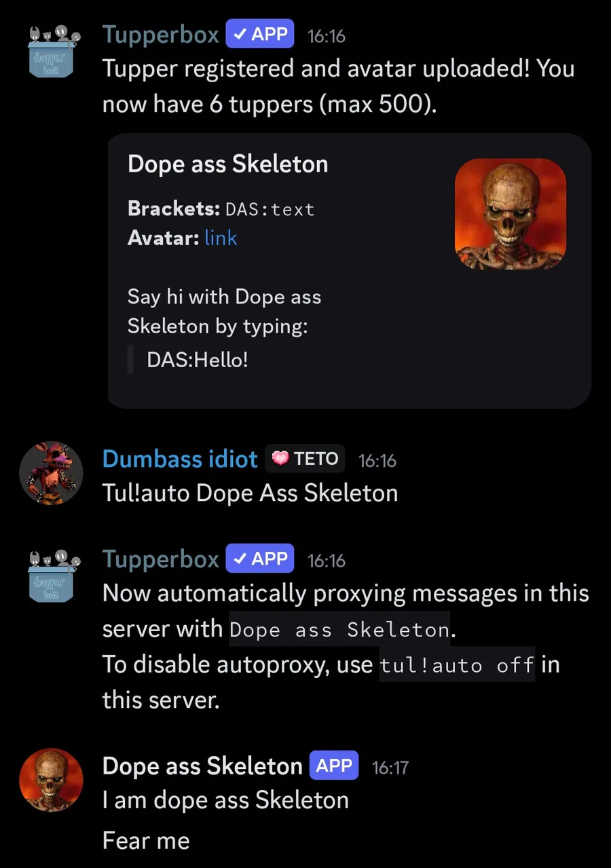Click the DAS:Hello! quoted example text
Image resolution: width=611 pixels, height=868 pixels.
coord(198,359)
